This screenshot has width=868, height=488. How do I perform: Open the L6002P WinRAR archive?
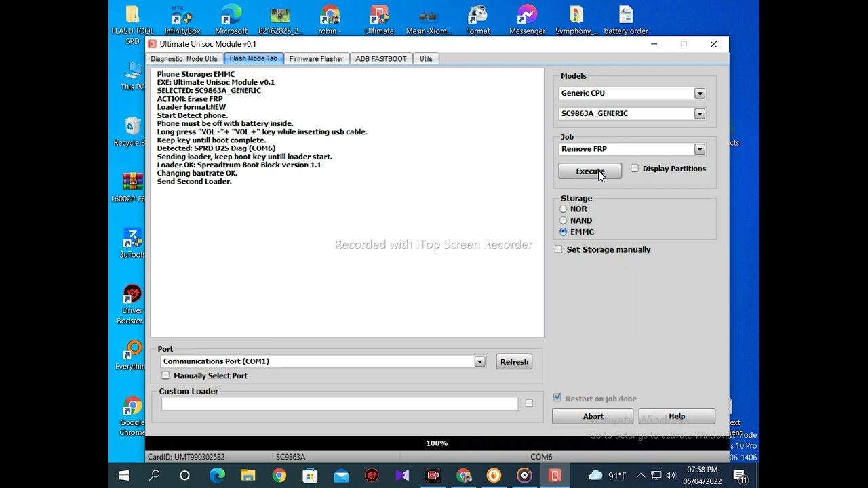pyautogui.click(x=132, y=188)
